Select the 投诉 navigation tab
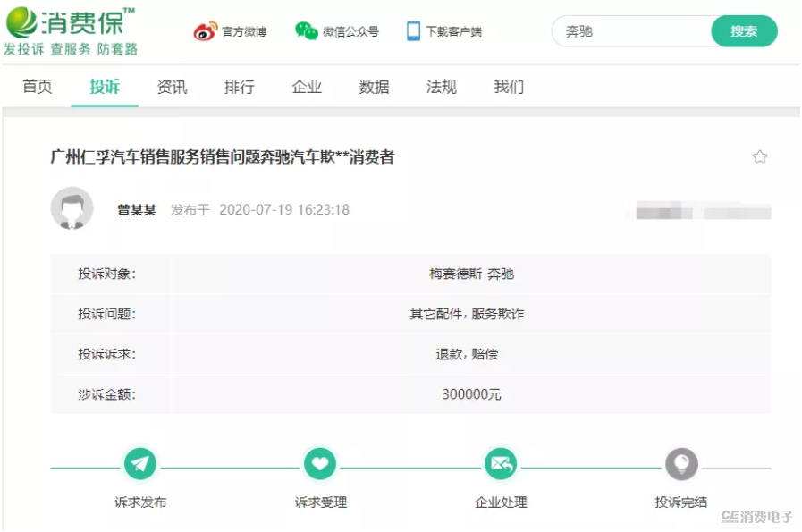The image size is (802, 532). (105, 87)
